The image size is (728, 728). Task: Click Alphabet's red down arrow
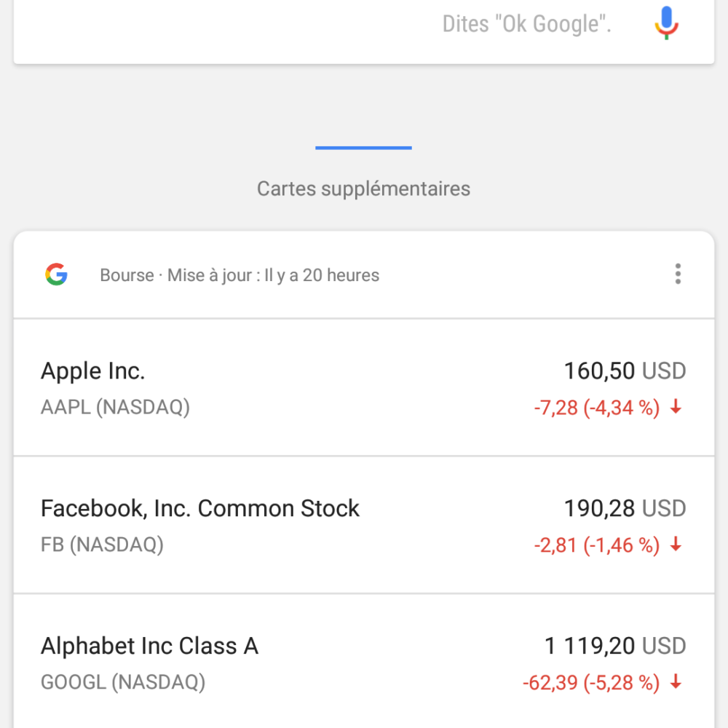[676, 681]
